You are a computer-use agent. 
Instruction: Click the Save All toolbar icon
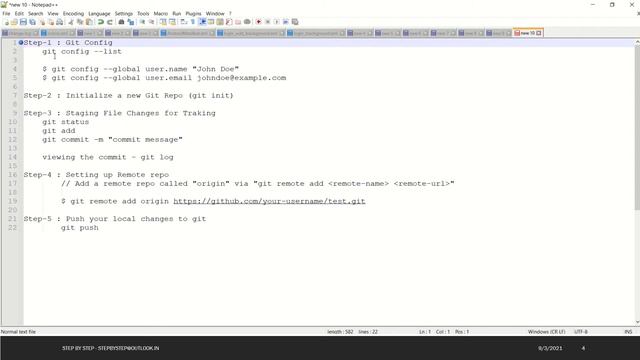32,22
